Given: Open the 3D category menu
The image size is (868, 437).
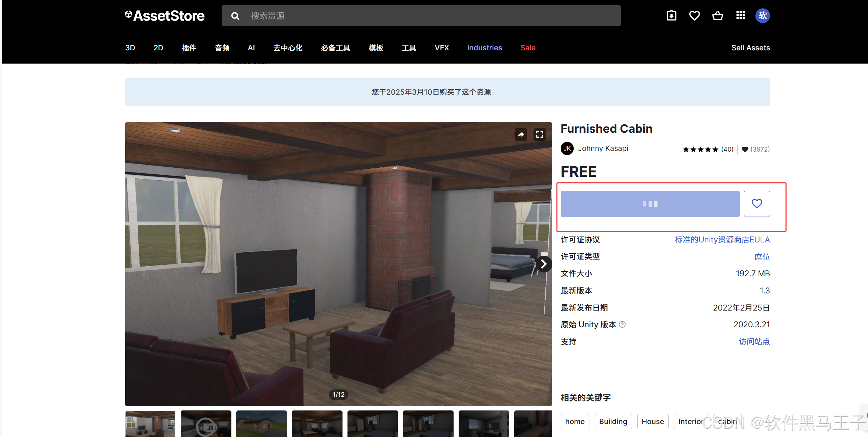Looking at the screenshot, I should point(130,48).
